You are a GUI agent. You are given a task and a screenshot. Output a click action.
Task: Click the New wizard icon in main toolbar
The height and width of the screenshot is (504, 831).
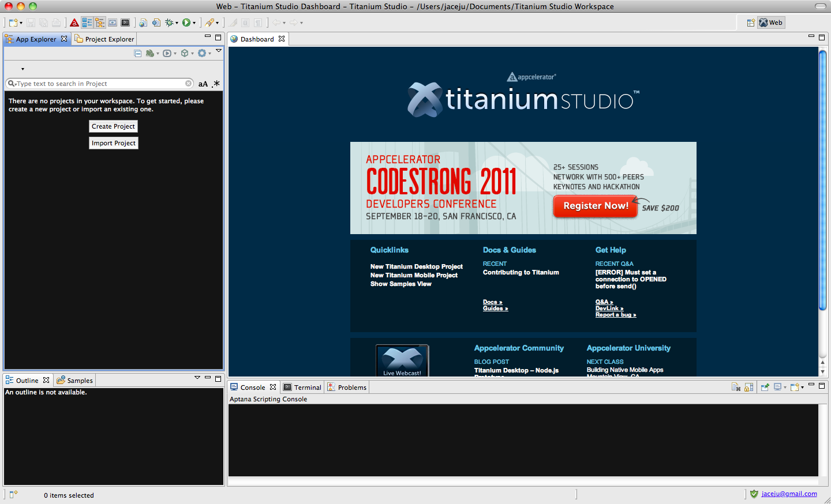(x=13, y=22)
